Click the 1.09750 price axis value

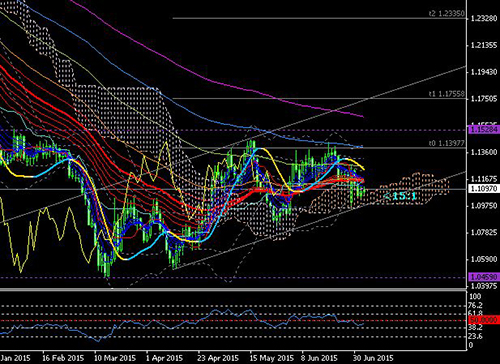coord(484,206)
